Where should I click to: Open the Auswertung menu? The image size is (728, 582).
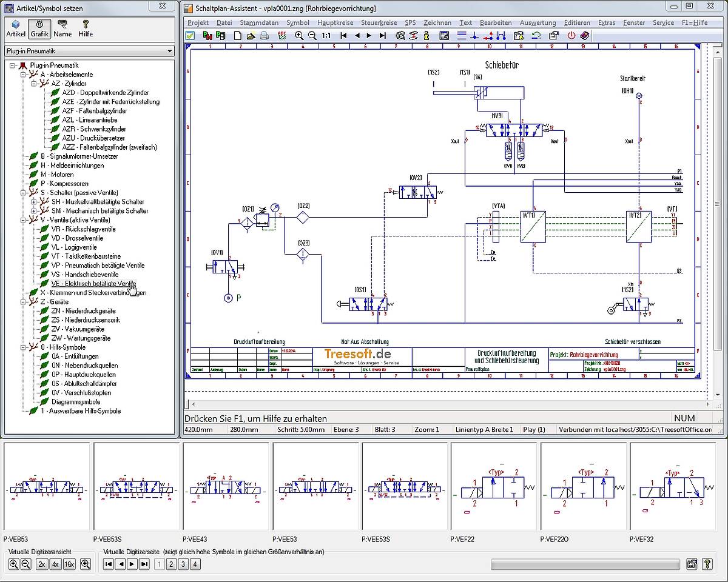click(538, 22)
